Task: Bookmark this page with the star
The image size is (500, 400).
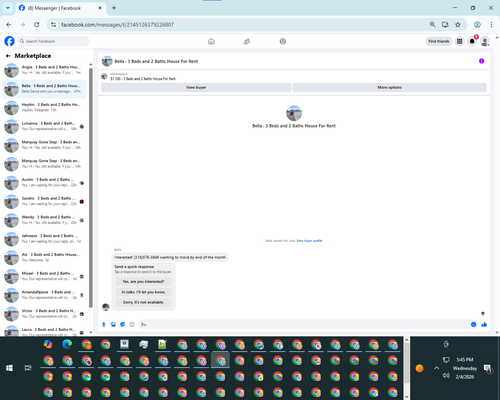Action: click(x=458, y=25)
